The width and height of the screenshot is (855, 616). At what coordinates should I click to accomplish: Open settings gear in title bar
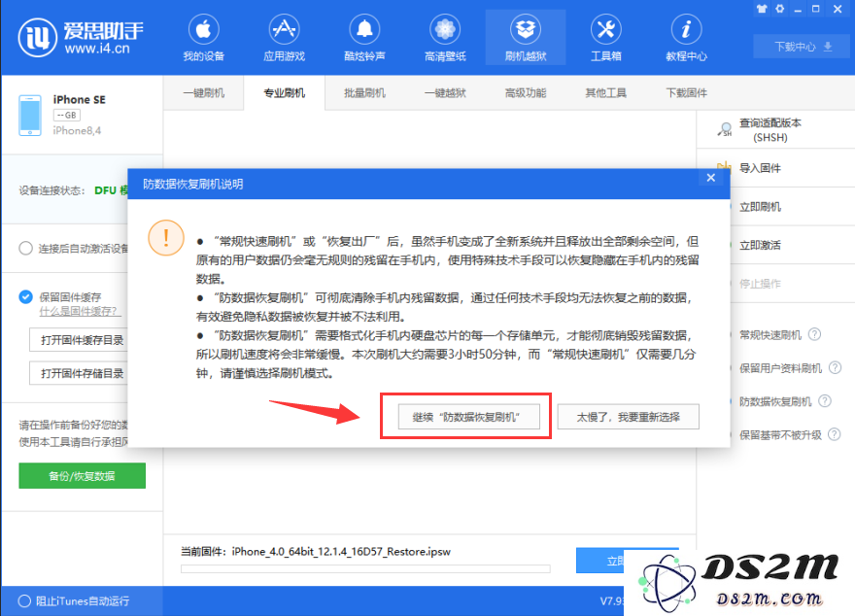[x=780, y=9]
